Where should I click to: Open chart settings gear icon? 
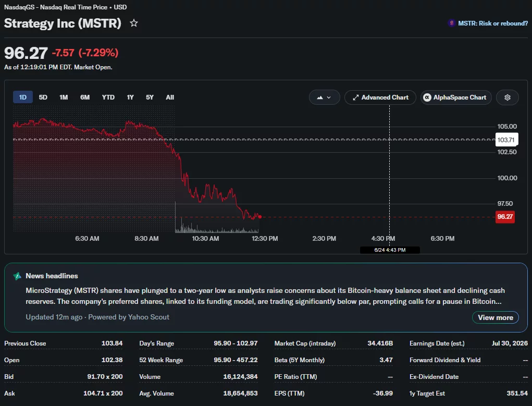click(x=507, y=97)
